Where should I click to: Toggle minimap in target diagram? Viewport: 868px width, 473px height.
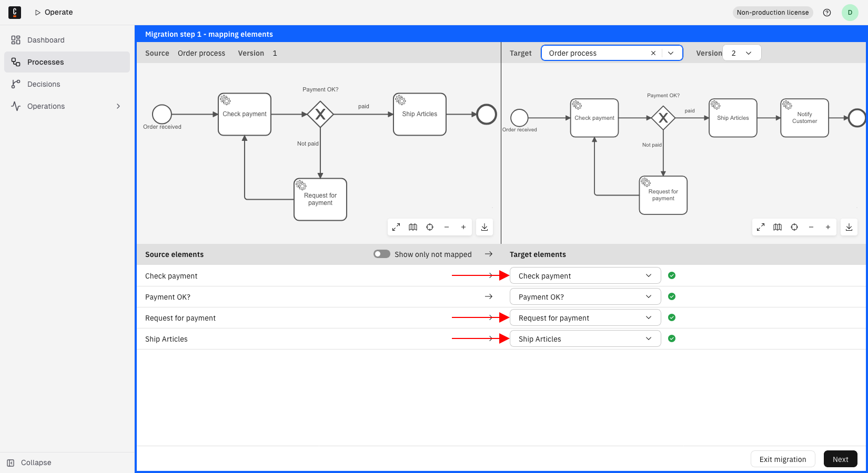point(778,227)
